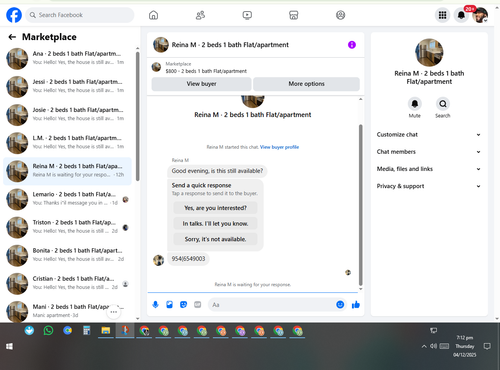Image resolution: width=500 pixels, height=370 pixels.
Task: Mute this chat with the bell icon
Action: pos(415,104)
